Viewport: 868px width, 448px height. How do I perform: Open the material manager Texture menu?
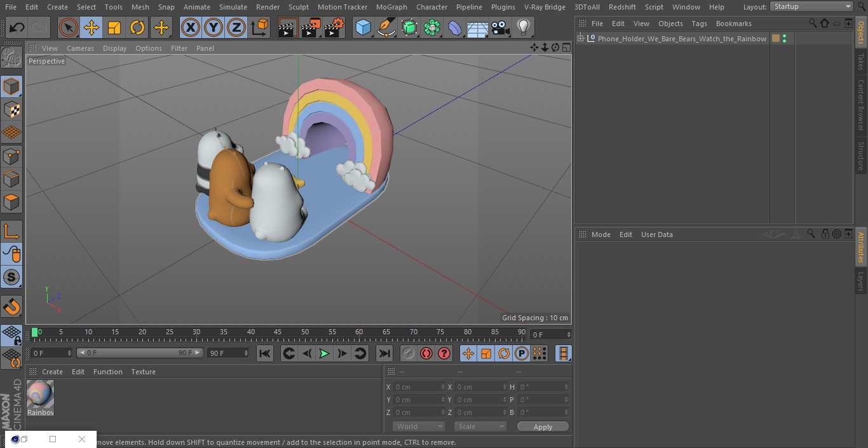[144, 372]
